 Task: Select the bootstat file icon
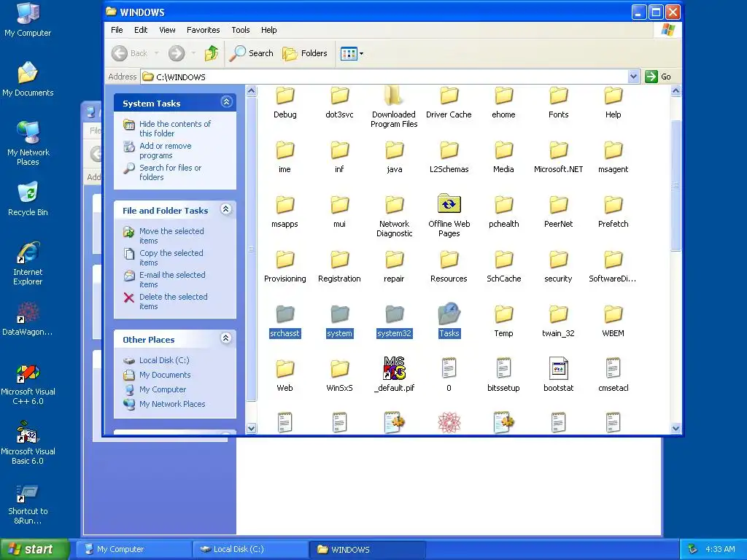558,368
